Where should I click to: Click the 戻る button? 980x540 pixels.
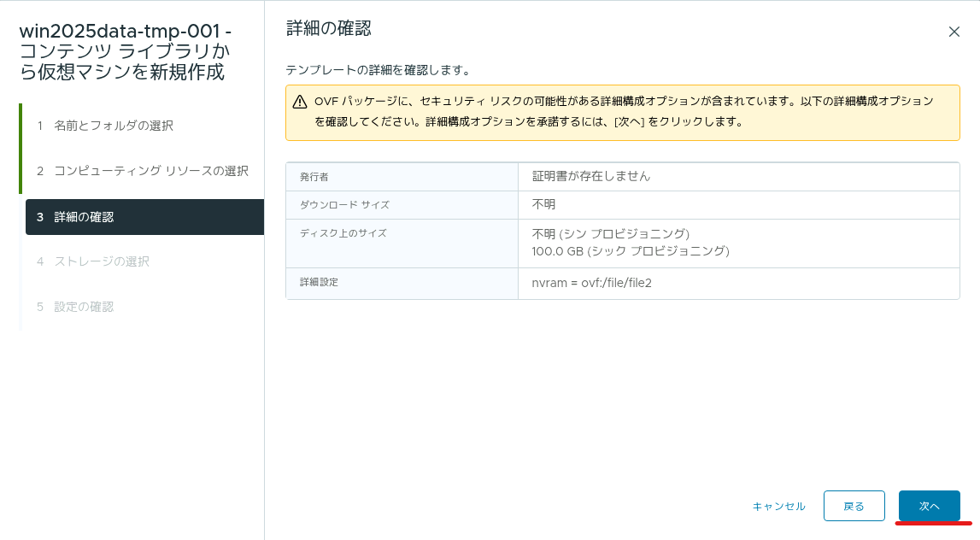(854, 506)
